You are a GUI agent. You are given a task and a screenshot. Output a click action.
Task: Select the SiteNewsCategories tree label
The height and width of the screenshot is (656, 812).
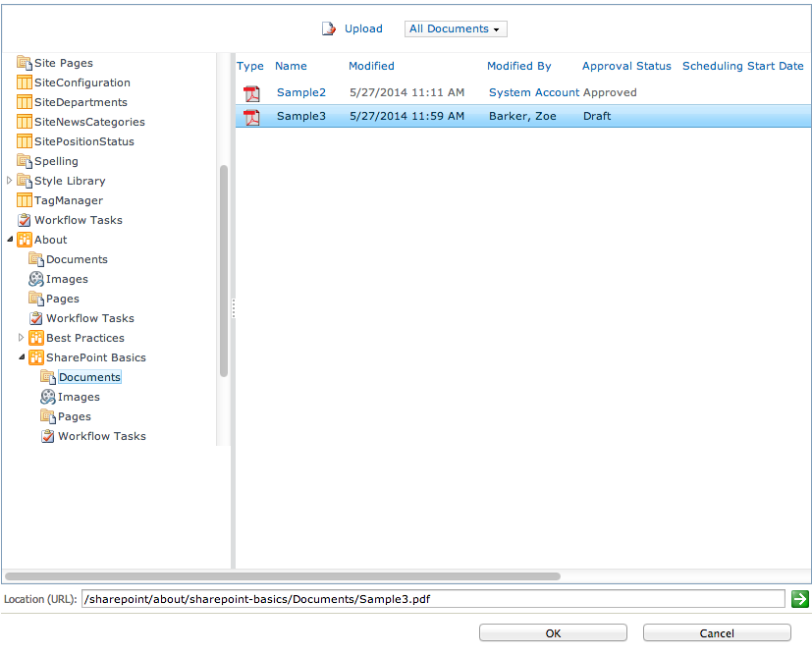pos(89,122)
